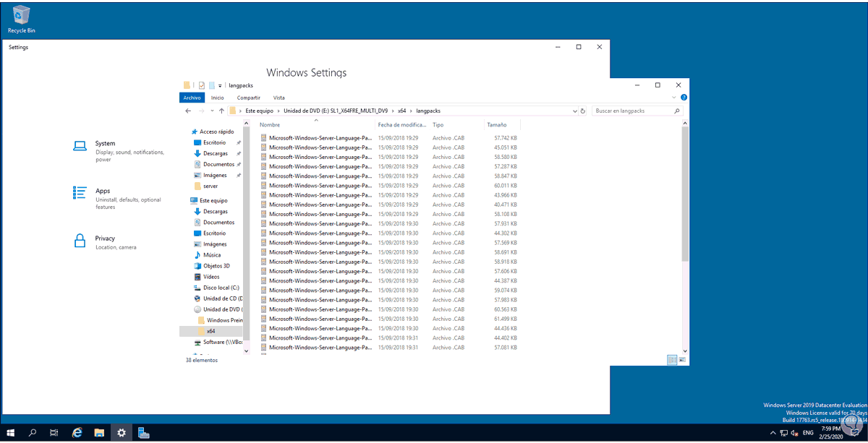Switch to the Inicio ribbon tab
This screenshot has height=443, width=868.
(217, 98)
